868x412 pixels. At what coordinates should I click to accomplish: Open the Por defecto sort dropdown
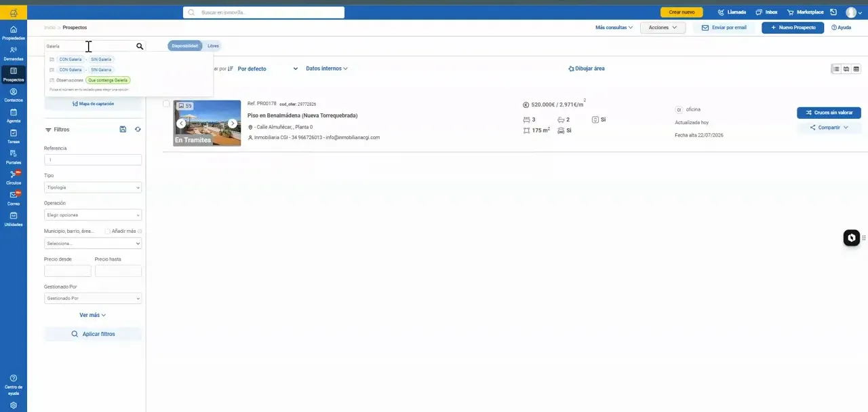[267, 69]
